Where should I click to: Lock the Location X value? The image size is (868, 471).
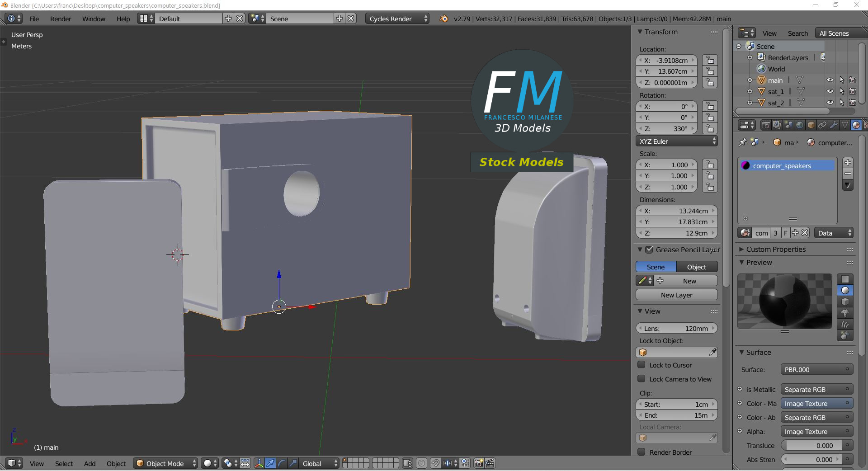pyautogui.click(x=710, y=60)
